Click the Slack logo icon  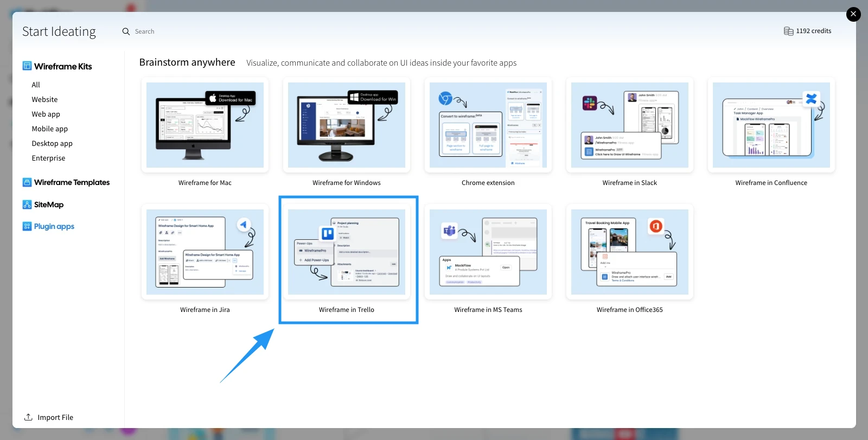590,103
